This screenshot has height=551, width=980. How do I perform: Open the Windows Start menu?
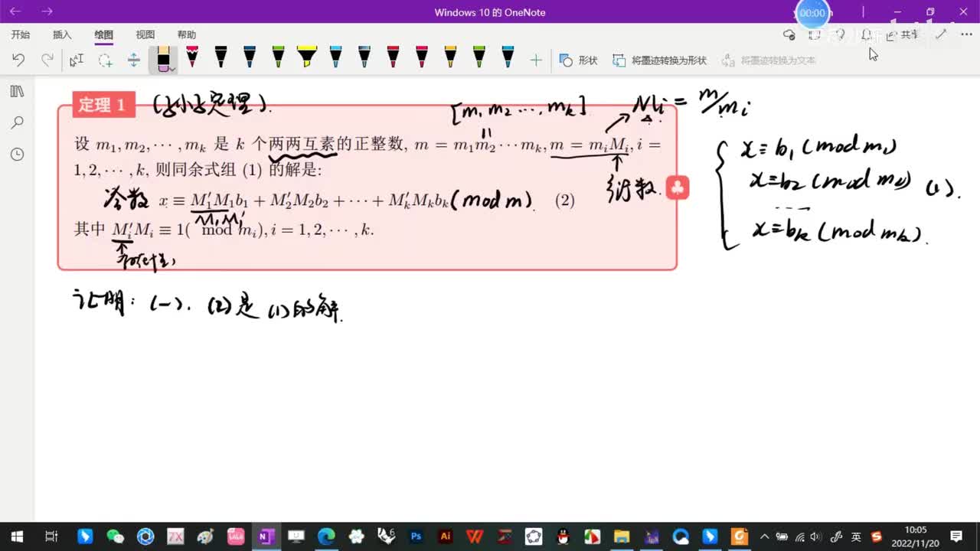(x=17, y=536)
